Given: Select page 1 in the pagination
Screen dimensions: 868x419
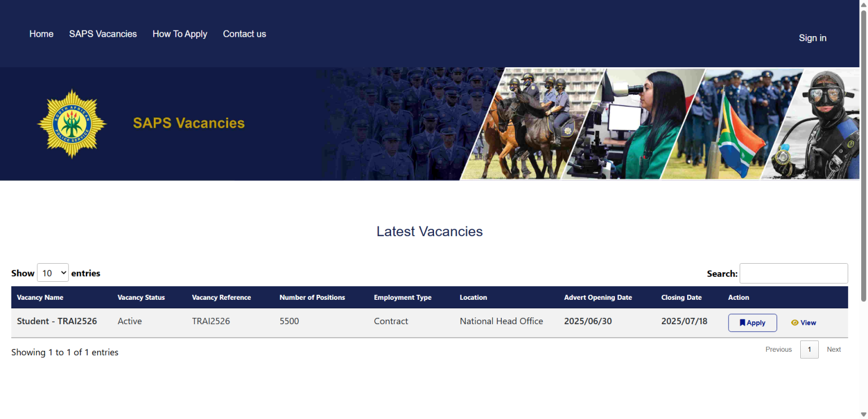Looking at the screenshot, I should click(809, 349).
